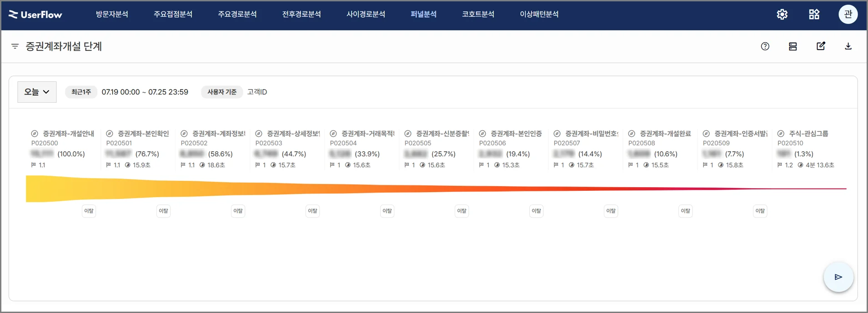Expand the 오늘 date dropdown
The height and width of the screenshot is (313, 868).
(x=37, y=92)
